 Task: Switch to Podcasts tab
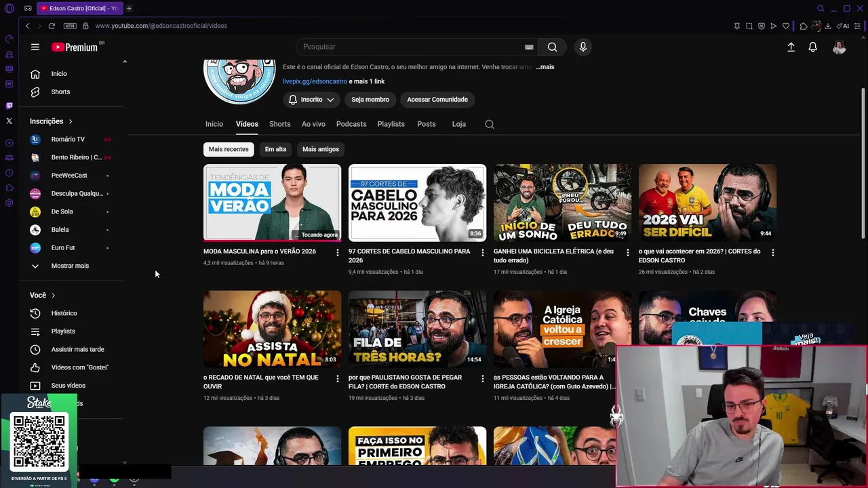point(351,124)
